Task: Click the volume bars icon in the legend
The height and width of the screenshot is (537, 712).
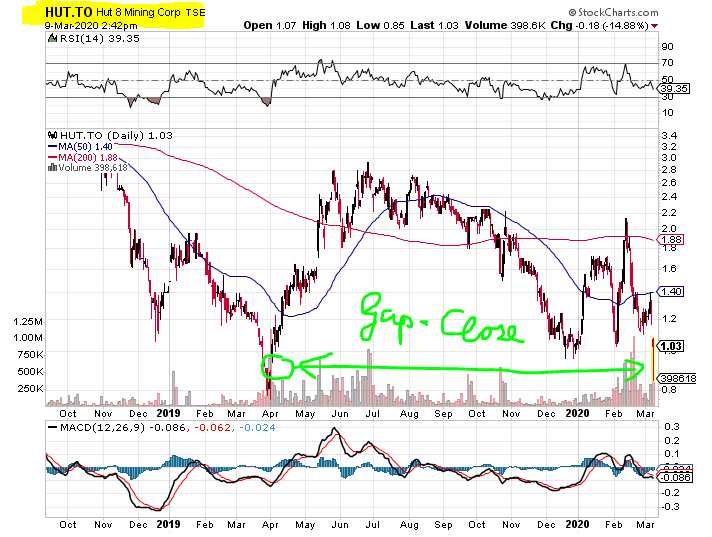Action: point(52,168)
